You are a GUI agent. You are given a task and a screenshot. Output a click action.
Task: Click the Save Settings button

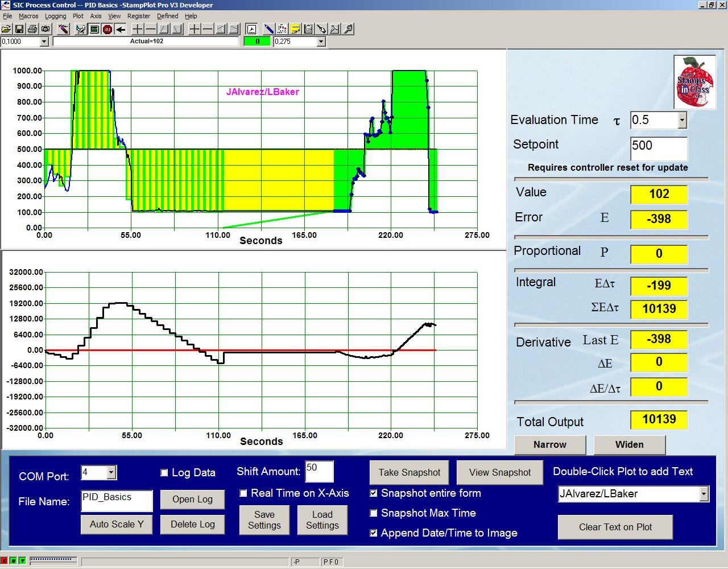coord(264,519)
